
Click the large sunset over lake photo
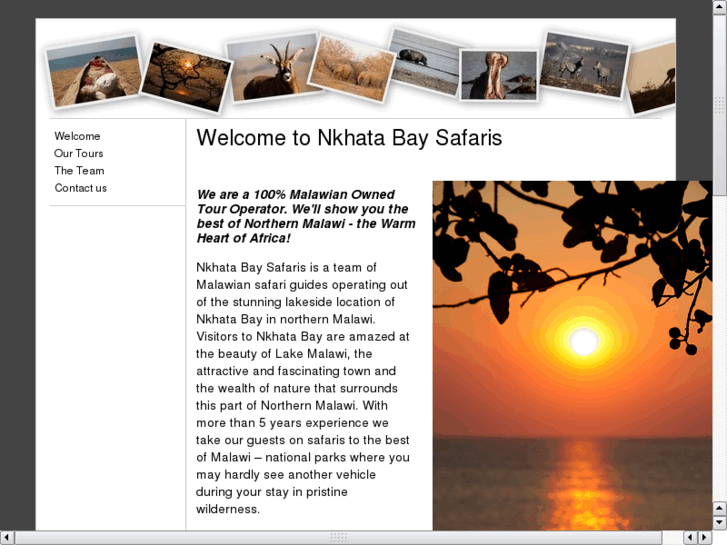point(572,355)
